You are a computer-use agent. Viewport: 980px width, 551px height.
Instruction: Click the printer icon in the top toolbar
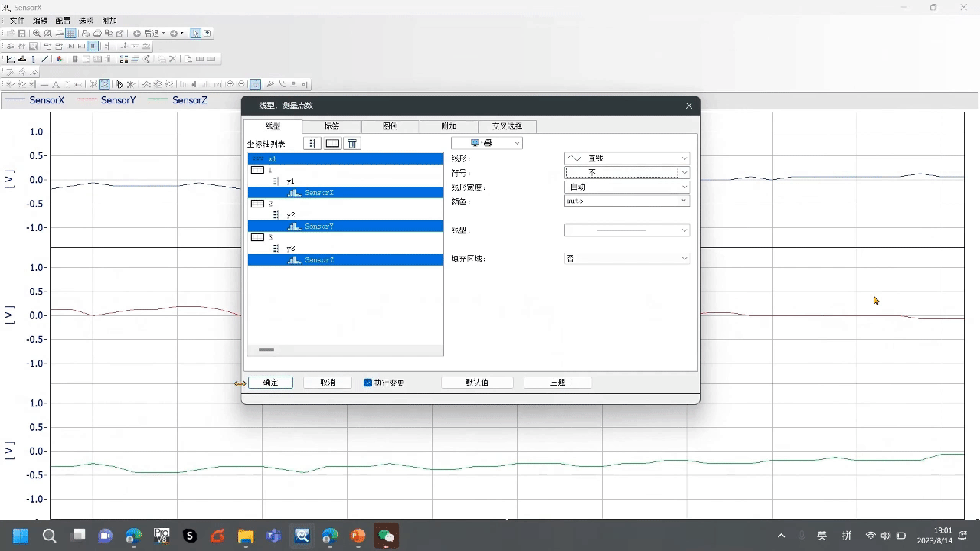[x=97, y=34]
